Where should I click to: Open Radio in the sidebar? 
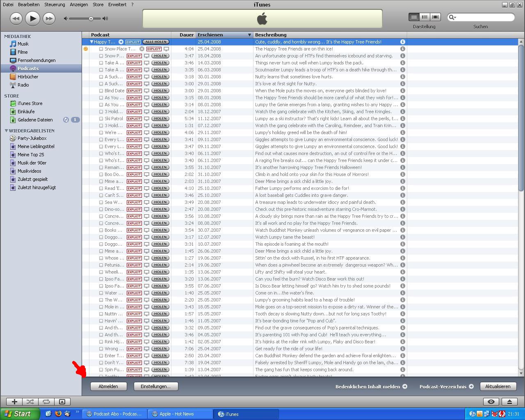point(23,85)
